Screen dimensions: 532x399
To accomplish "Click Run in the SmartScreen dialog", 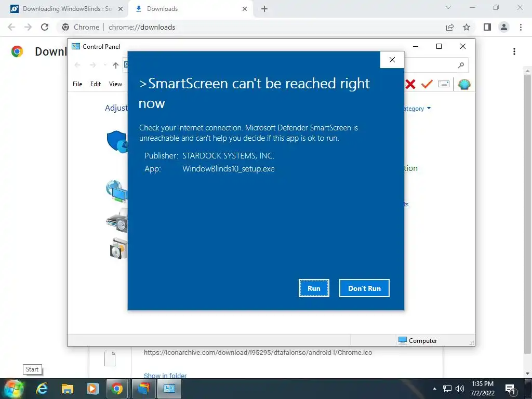I will click(314, 288).
